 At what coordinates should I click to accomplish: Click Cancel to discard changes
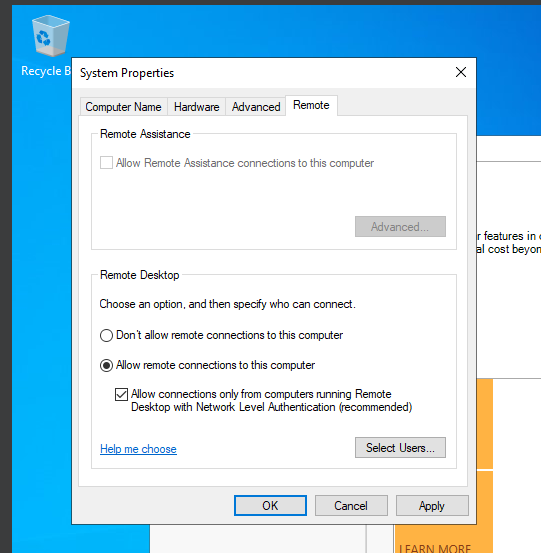coord(351,505)
